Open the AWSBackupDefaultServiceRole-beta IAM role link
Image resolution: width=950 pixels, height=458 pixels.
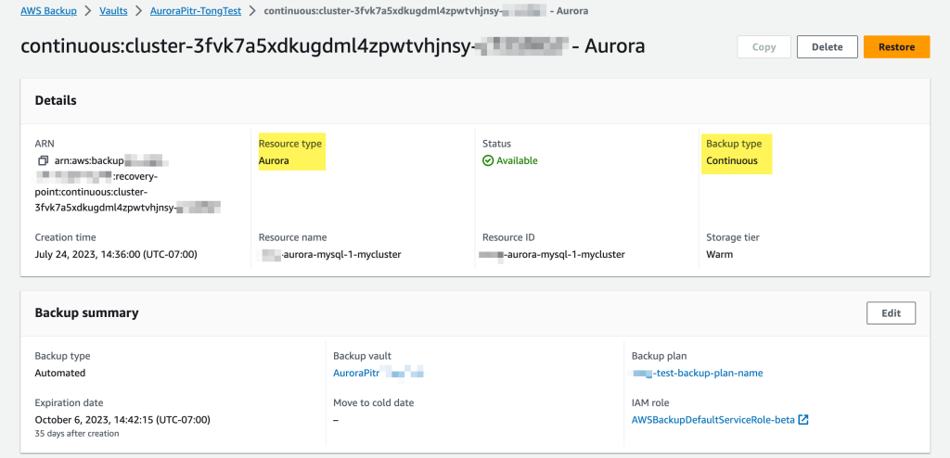[713, 419]
